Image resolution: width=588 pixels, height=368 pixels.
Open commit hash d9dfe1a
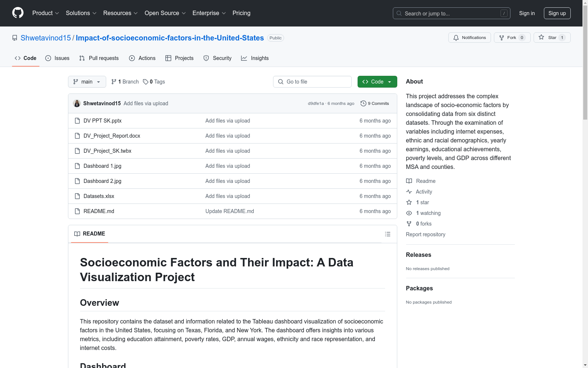pyautogui.click(x=316, y=103)
